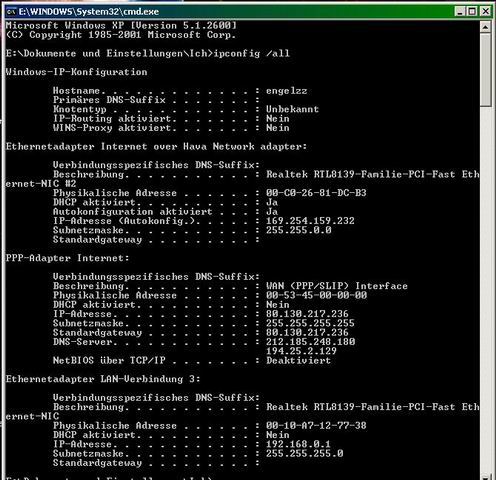
Task: Click the hostname value engelzz
Action: [x=286, y=91]
